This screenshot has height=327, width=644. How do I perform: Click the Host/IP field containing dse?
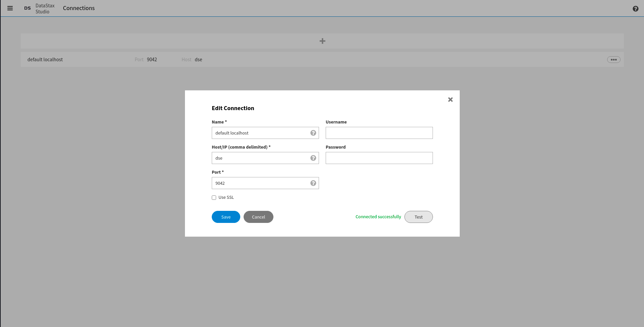click(261, 158)
